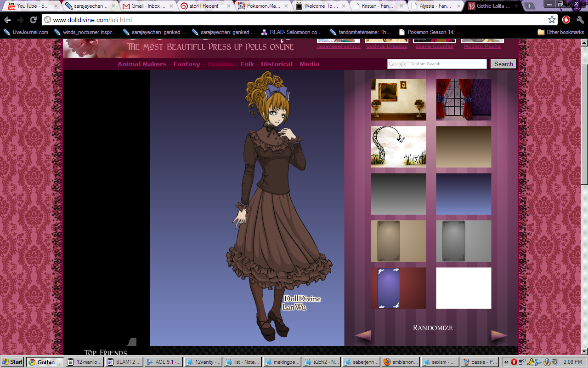Expand hidden system tray icons
This screenshot has width=588, height=368.
[x=506, y=362]
